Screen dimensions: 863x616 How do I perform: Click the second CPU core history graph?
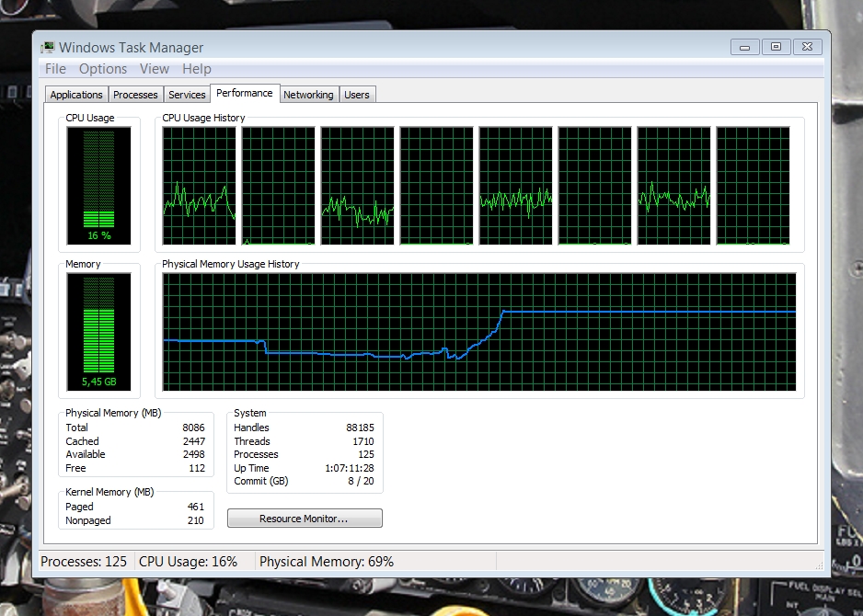coord(279,186)
